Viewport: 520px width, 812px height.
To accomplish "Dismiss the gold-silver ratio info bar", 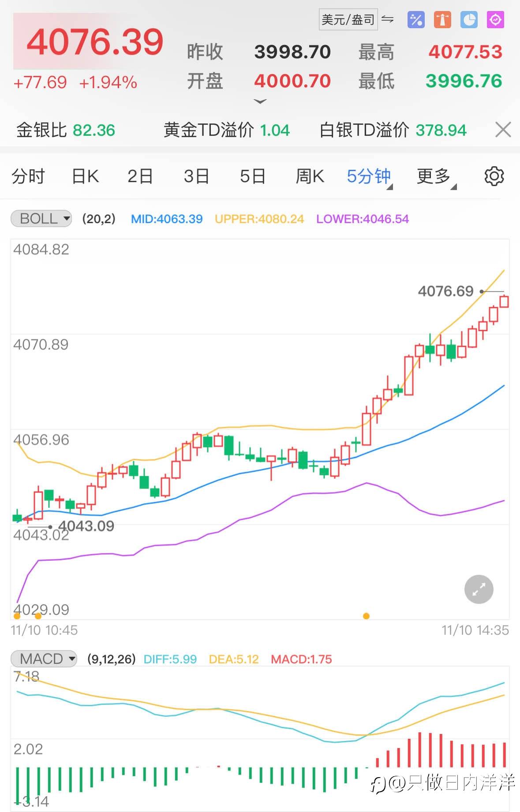I will pos(503,130).
